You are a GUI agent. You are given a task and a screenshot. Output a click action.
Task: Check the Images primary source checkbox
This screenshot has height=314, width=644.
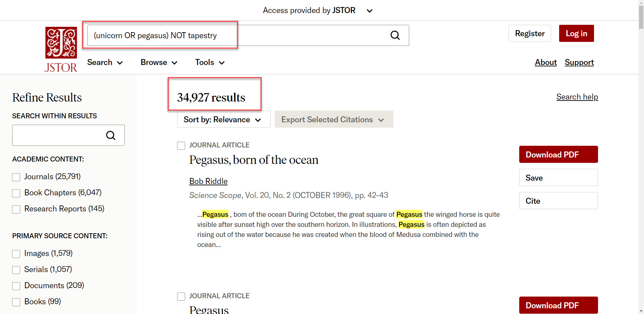[16, 254]
